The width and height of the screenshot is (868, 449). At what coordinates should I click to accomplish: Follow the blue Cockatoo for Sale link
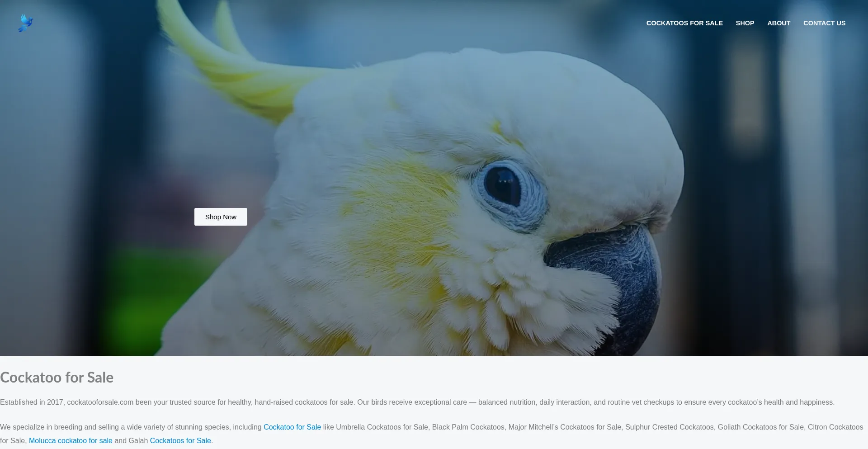point(292,427)
